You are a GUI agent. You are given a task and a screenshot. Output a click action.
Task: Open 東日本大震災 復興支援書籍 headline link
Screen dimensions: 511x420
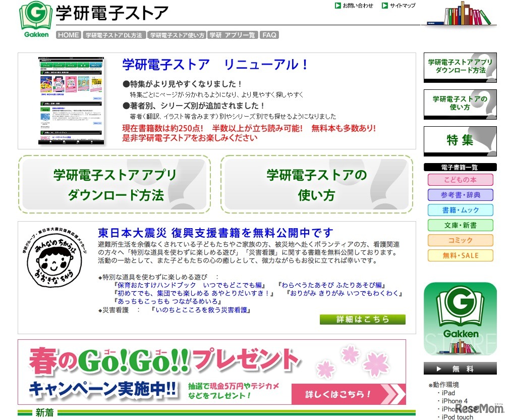215,233
